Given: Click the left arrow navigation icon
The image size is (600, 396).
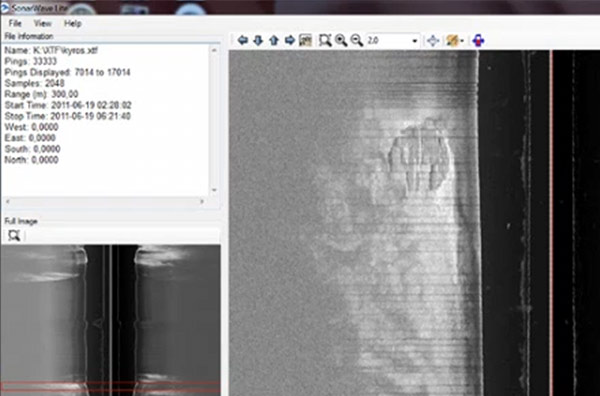Looking at the screenshot, I should 243,40.
